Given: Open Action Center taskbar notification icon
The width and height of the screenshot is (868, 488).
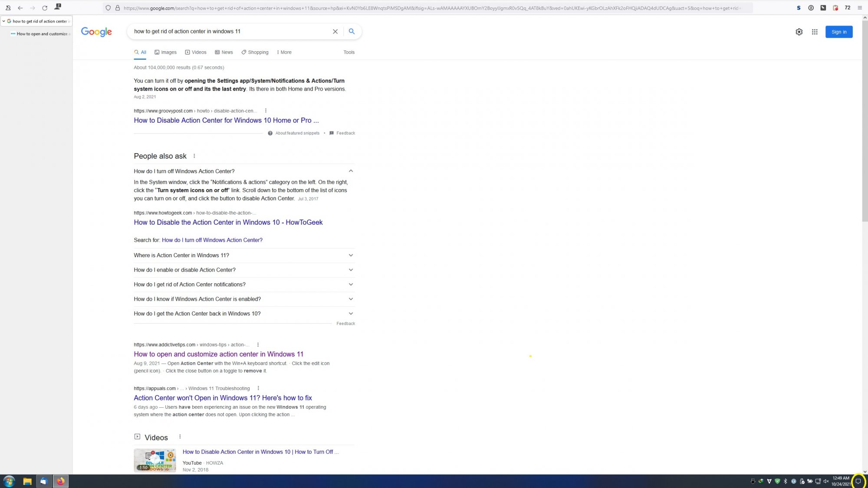Looking at the screenshot, I should (x=858, y=481).
